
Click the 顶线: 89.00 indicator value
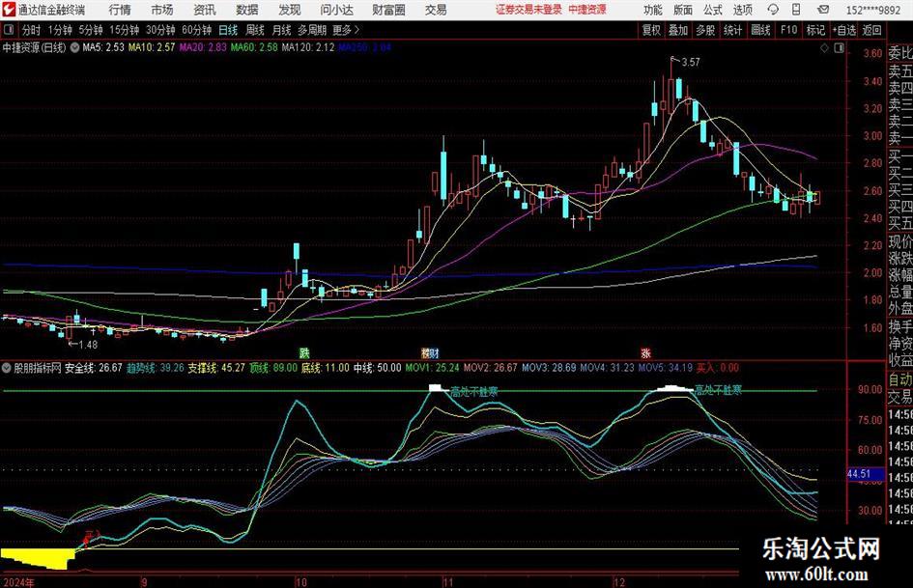[273, 368]
